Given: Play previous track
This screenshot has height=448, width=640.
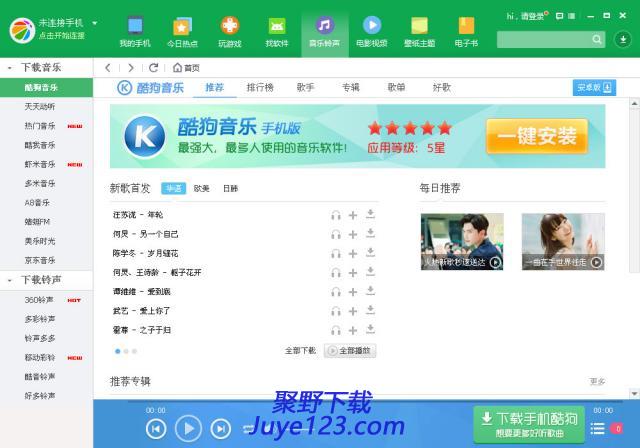Looking at the screenshot, I should [x=156, y=429].
